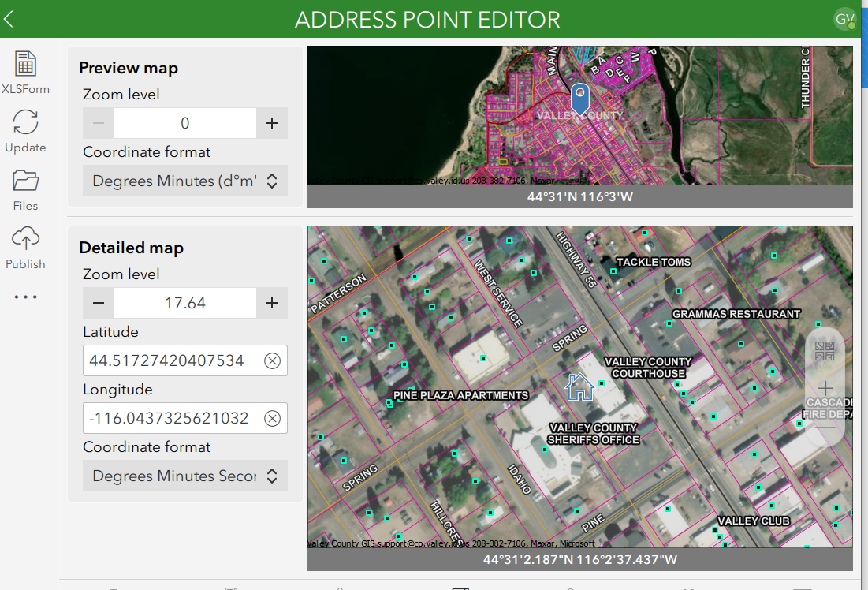Decrease the detailed map zoom level

pos(98,302)
